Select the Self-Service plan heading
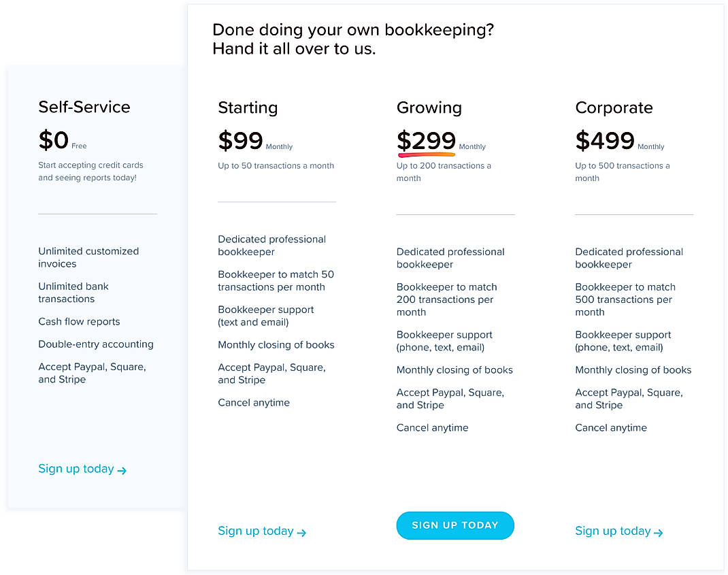Viewport: 728px width, 575px height. coord(84,107)
